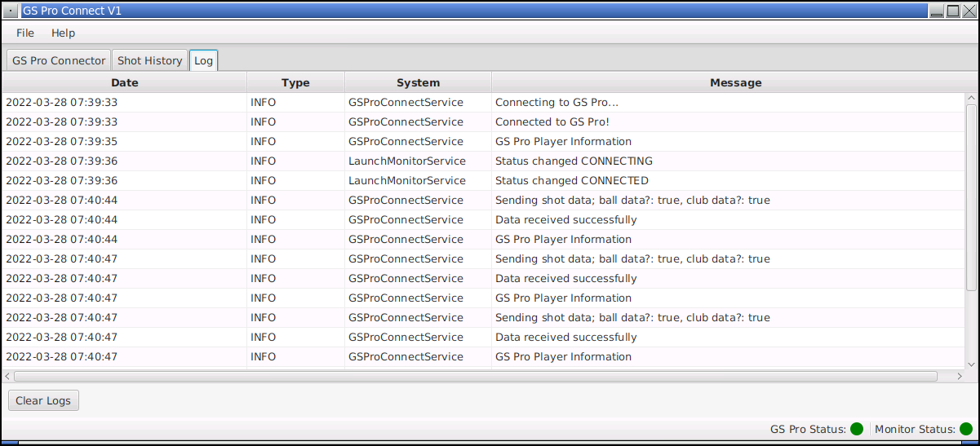The image size is (980, 446).
Task: Click the Monitor Status green indicator
Action: tap(966, 429)
